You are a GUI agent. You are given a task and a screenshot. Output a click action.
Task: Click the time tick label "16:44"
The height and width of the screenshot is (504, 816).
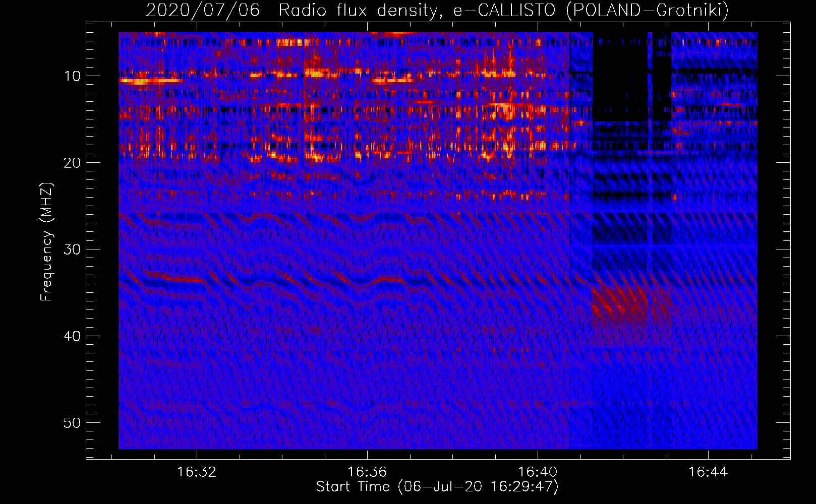[x=708, y=472]
